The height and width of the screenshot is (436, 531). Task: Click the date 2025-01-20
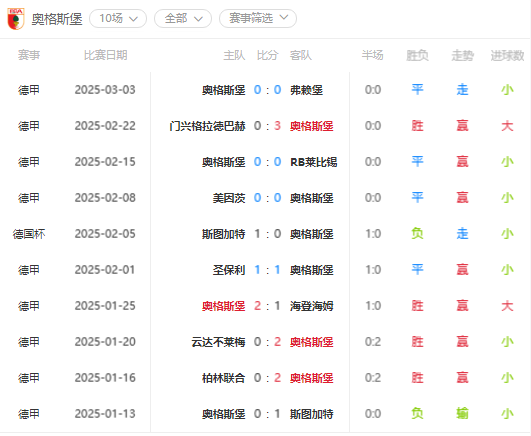[105, 342]
